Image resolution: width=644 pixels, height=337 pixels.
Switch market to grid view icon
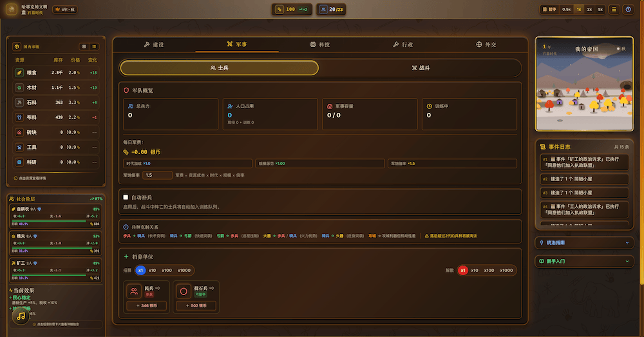84,46
